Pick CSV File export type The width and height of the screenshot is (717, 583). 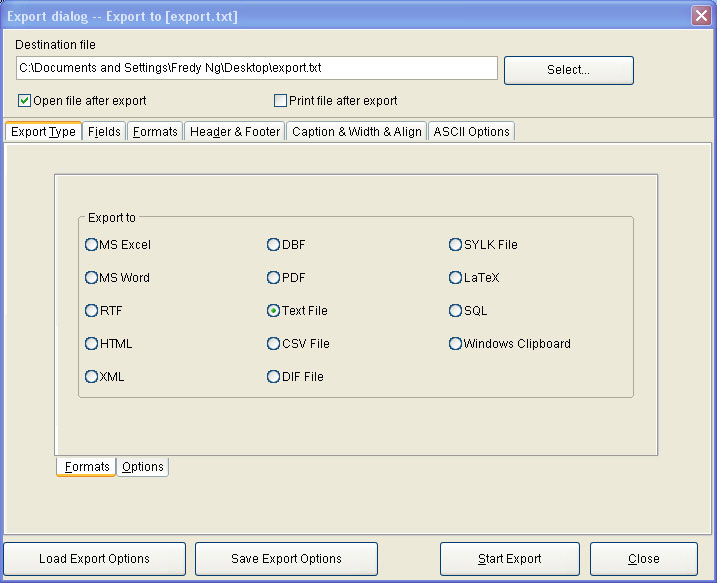(x=274, y=344)
